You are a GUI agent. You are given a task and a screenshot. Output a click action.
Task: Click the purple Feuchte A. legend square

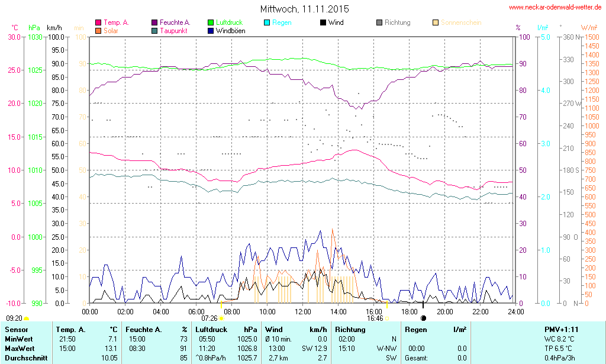[x=154, y=23]
